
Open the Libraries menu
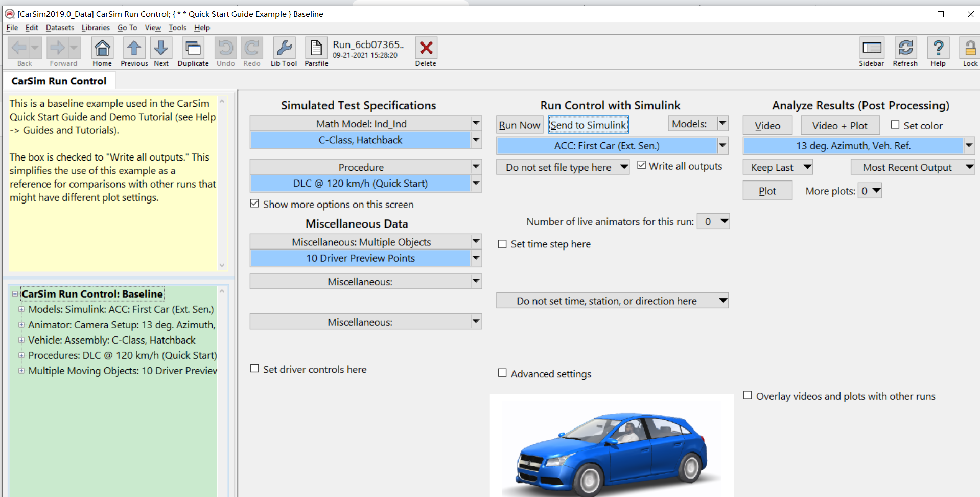(x=96, y=28)
